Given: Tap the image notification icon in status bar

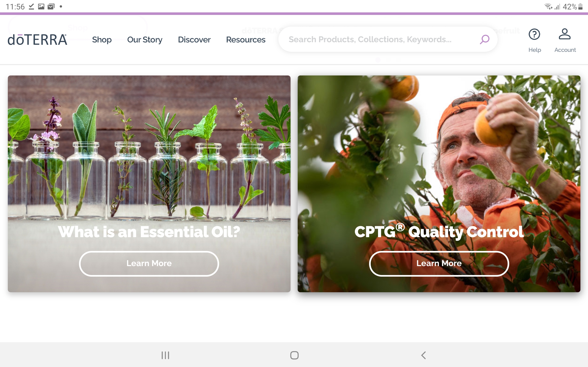Looking at the screenshot, I should (x=41, y=7).
